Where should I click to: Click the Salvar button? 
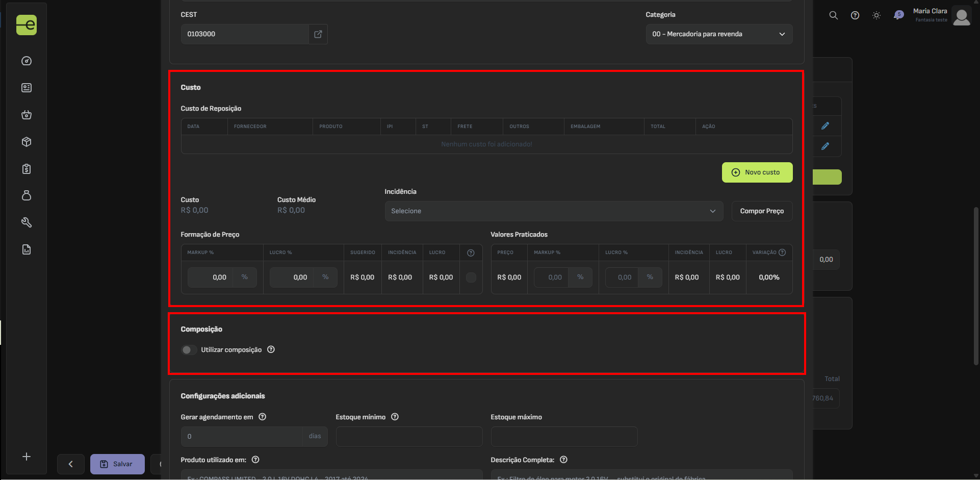[117, 464]
